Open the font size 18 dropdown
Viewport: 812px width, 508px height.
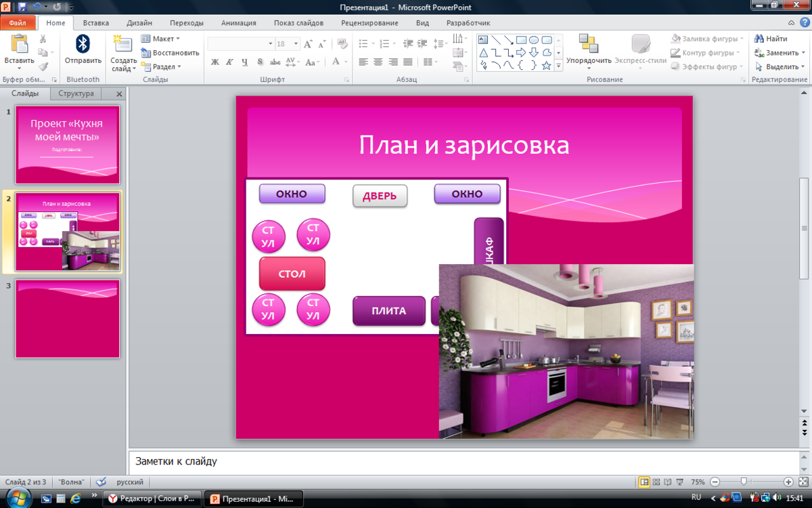click(296, 44)
